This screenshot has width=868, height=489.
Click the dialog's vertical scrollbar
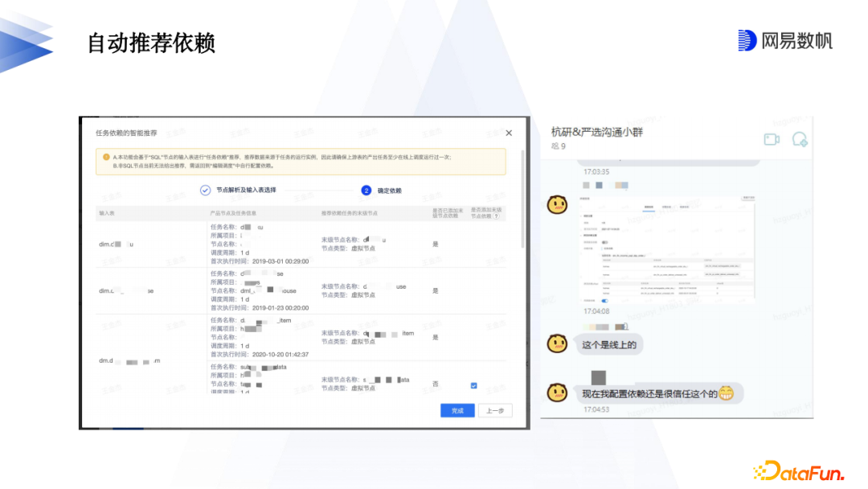pyautogui.click(x=523, y=199)
